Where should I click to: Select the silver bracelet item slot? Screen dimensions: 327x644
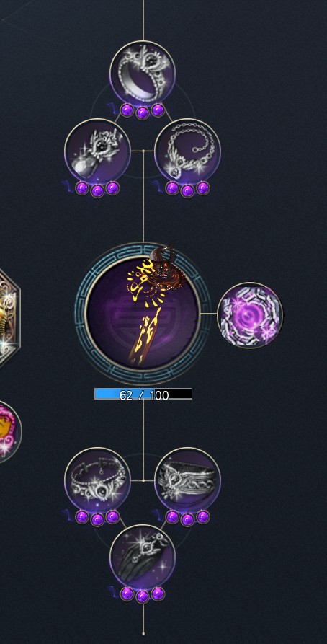click(97, 480)
